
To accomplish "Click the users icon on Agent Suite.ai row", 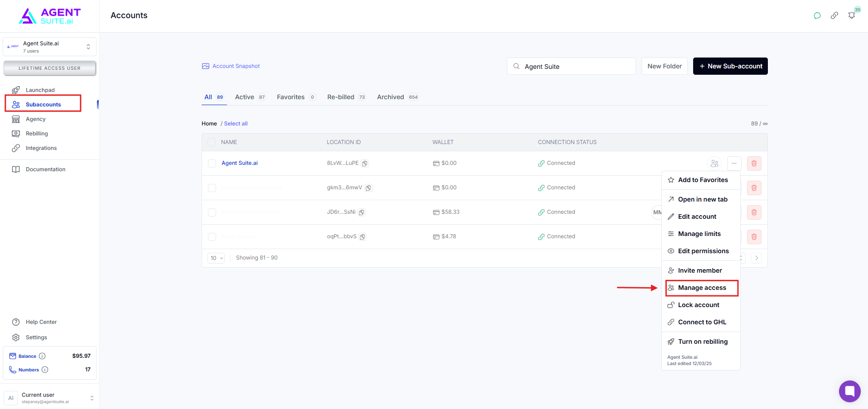I will click(714, 164).
